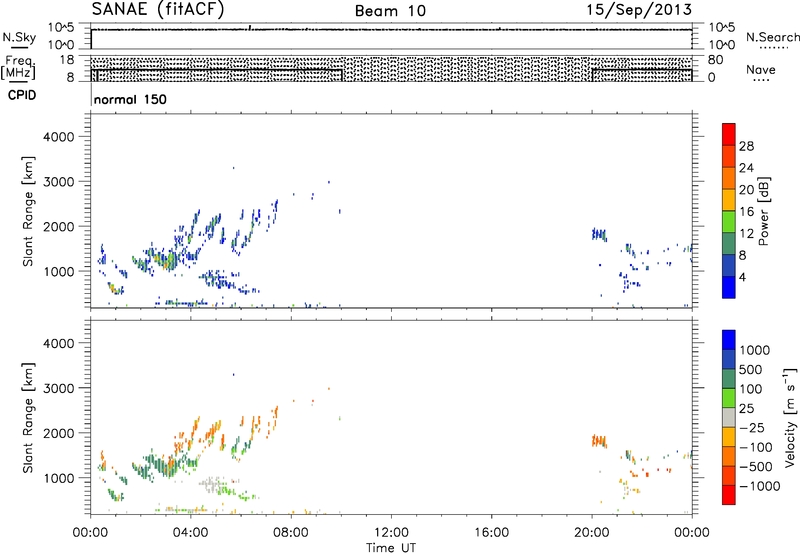Click the "20" tick on the Power colorbar
This screenshot has width=800, height=554.
click(x=746, y=190)
